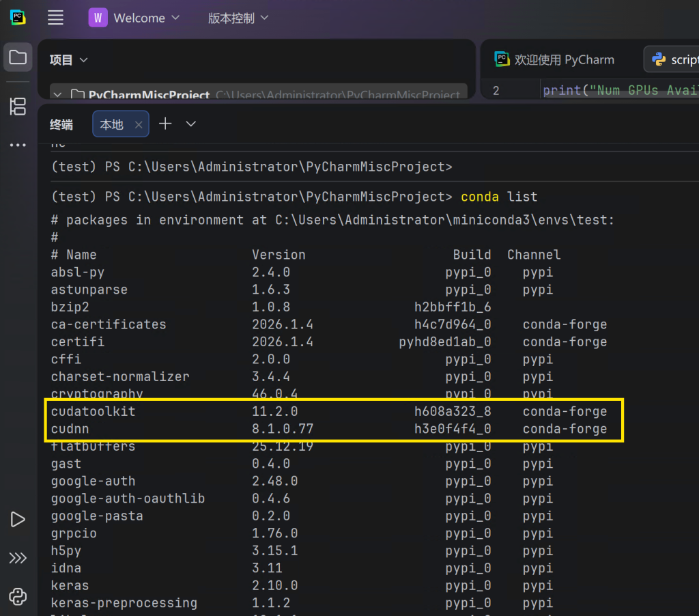
Task: Click the keras-preprocessing package name
Action: [x=124, y=603]
